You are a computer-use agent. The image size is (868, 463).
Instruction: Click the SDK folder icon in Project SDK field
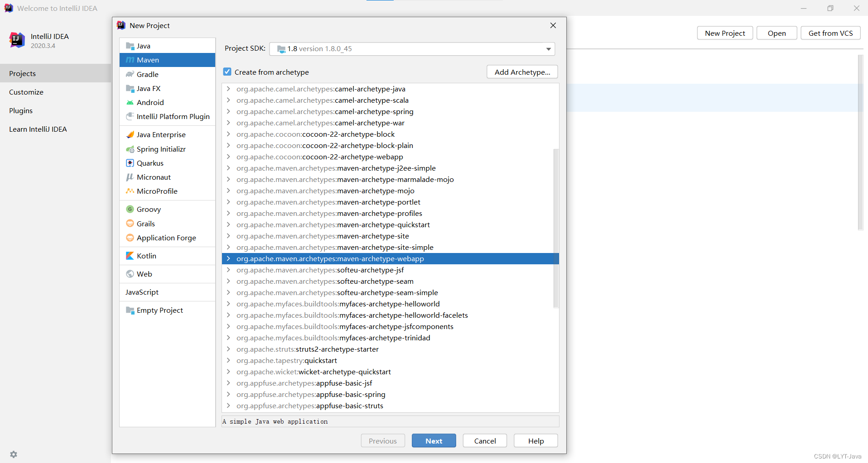(x=281, y=49)
